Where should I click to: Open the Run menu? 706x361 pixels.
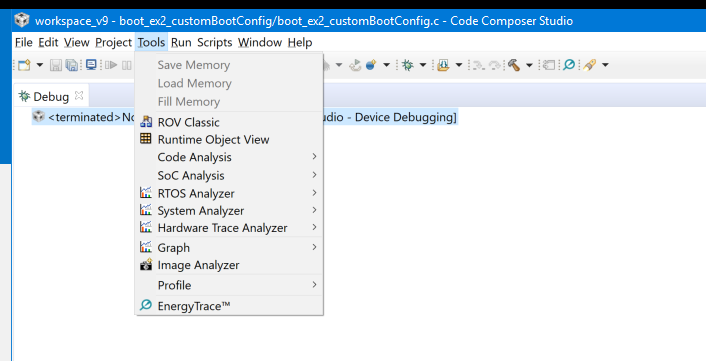[x=181, y=42]
